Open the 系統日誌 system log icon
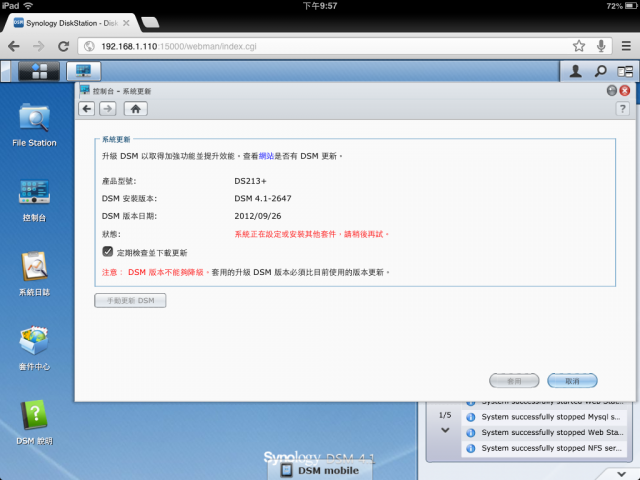Screen dimensions: 640x480 [34, 274]
